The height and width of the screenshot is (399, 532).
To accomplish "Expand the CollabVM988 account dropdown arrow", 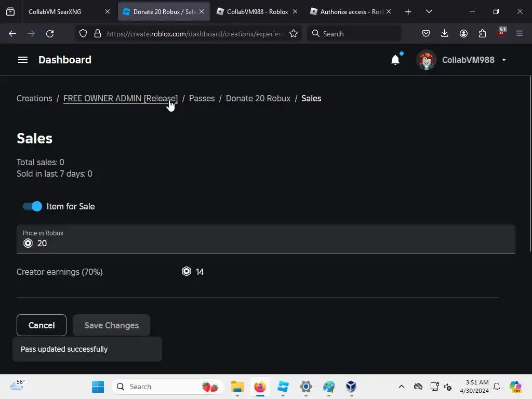I will 504,60.
